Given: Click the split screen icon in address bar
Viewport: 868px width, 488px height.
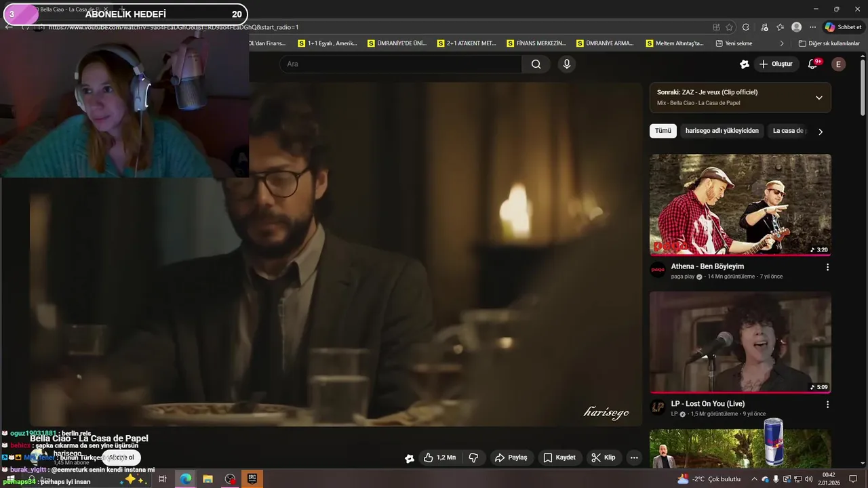Looking at the screenshot, I should (716, 27).
